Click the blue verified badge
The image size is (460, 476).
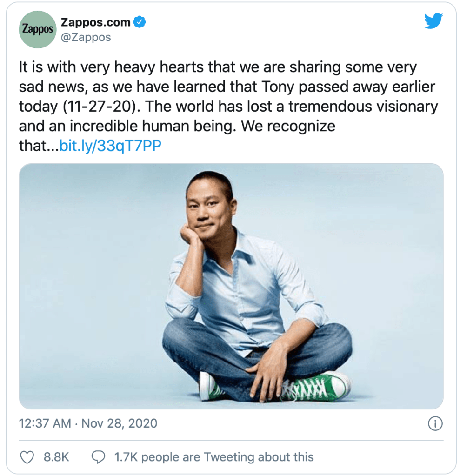[x=140, y=22]
